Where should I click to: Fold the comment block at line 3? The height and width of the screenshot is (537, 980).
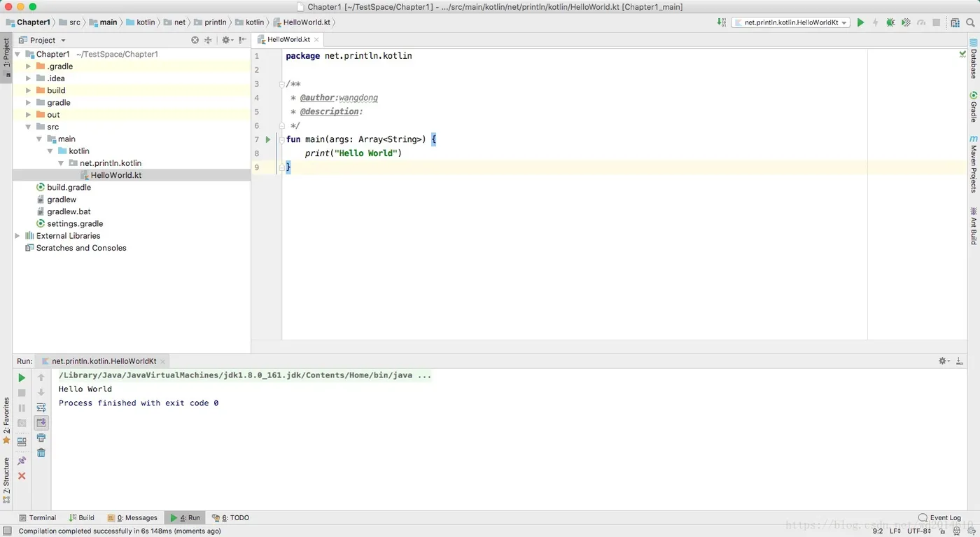point(281,84)
